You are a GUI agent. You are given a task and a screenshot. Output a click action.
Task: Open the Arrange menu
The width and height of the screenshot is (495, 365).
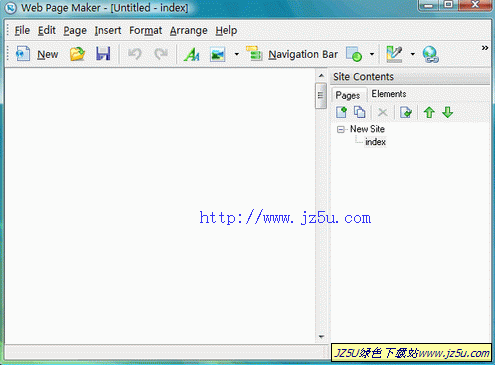(189, 31)
